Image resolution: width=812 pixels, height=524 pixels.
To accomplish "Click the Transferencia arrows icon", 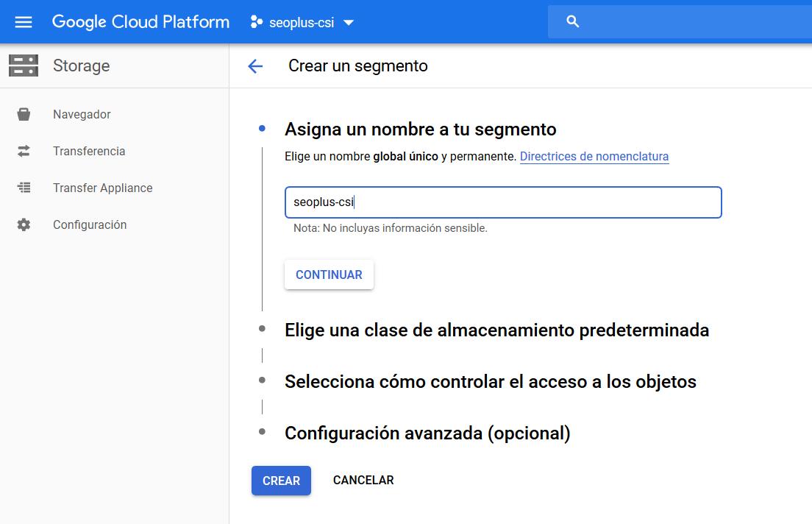I will (x=24, y=151).
